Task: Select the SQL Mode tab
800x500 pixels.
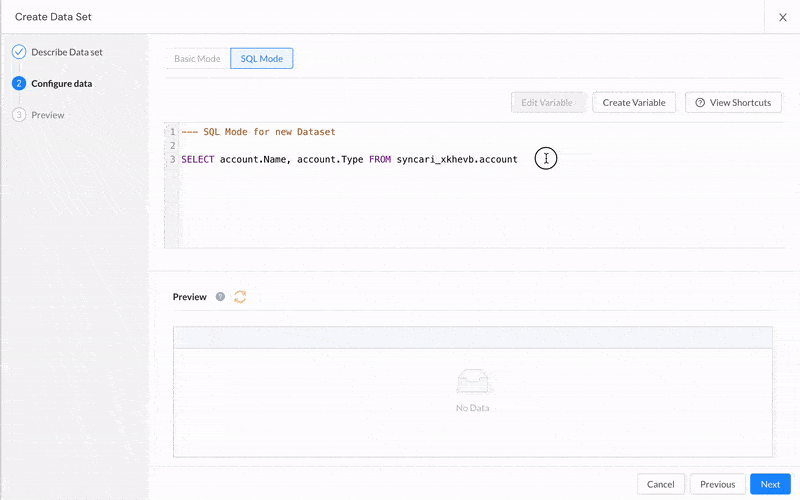Action: (262, 59)
